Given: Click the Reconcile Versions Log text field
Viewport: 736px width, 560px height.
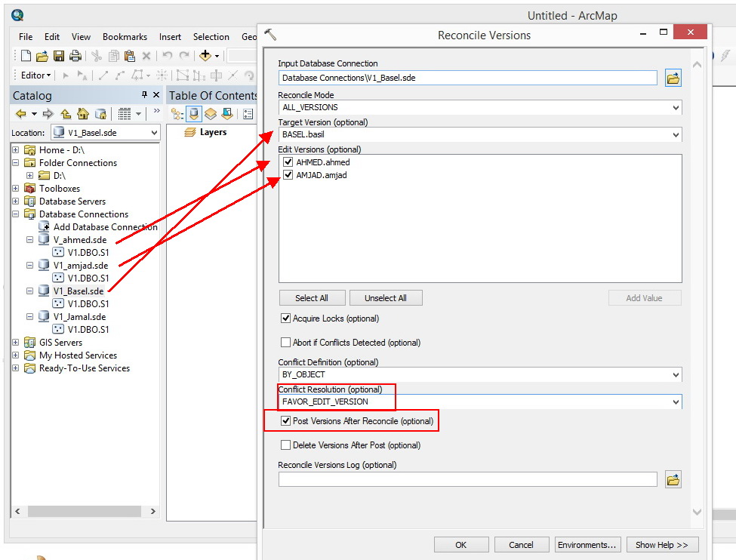Looking at the screenshot, I should click(467, 480).
